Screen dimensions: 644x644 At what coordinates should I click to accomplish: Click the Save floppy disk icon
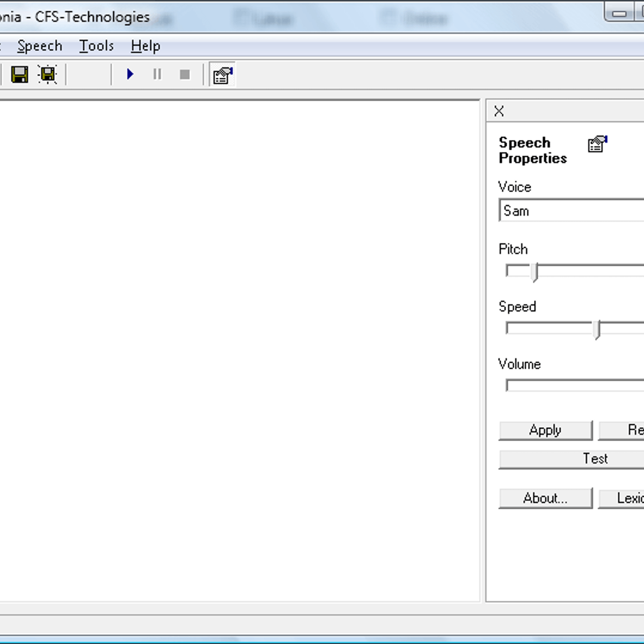tap(20, 75)
